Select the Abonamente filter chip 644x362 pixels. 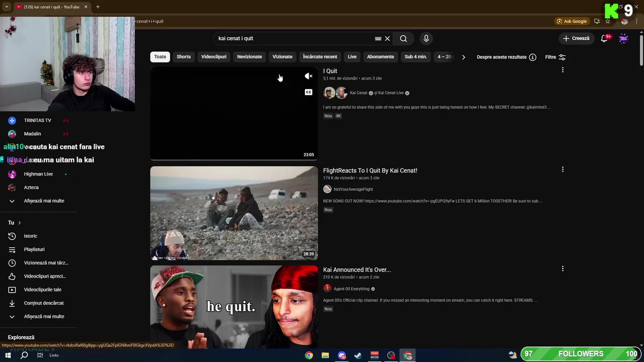380,57
